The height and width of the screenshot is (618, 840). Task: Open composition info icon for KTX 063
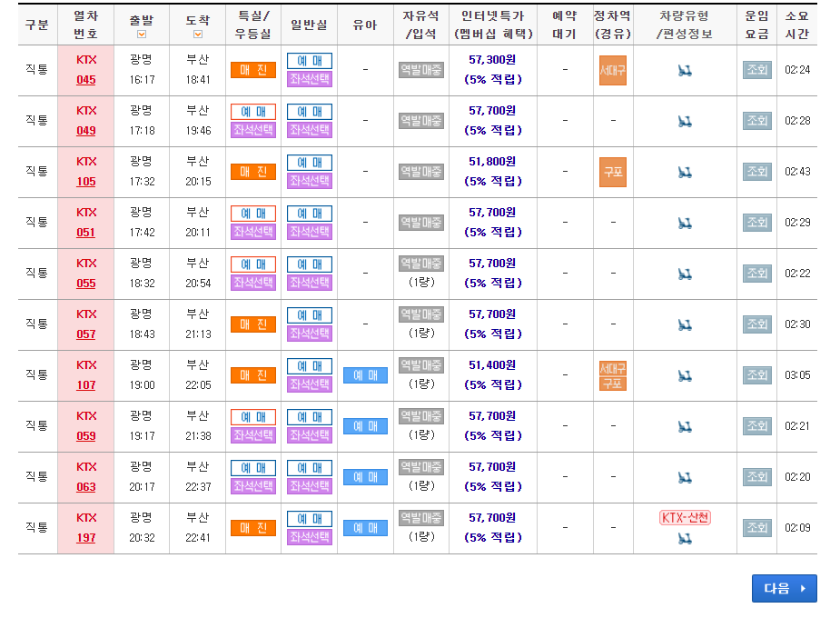686,476
